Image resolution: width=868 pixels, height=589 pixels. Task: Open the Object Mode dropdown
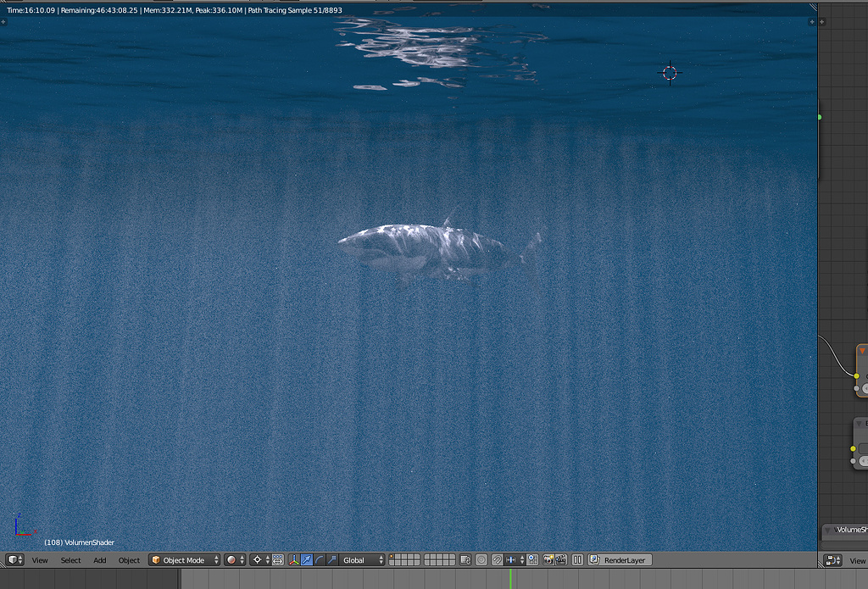coord(184,559)
